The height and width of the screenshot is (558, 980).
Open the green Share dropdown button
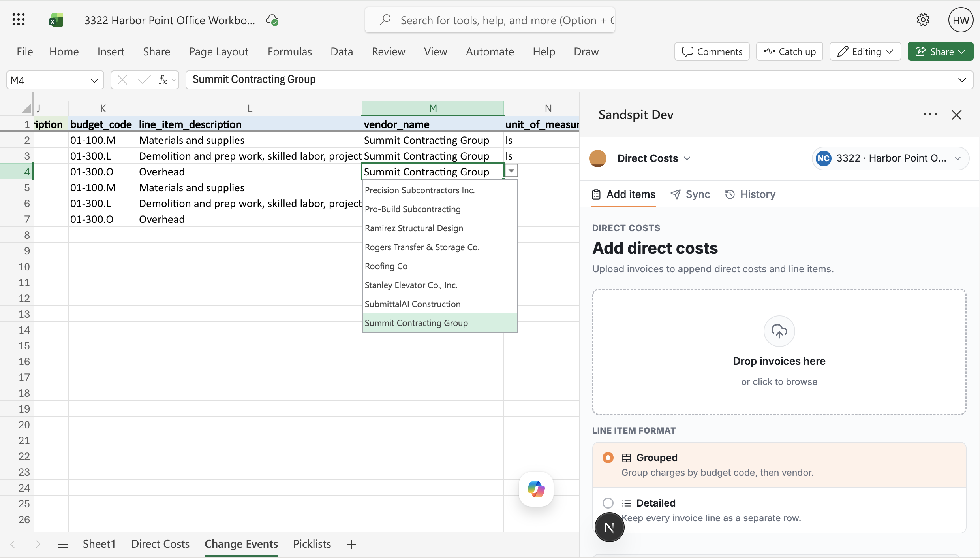[940, 51]
